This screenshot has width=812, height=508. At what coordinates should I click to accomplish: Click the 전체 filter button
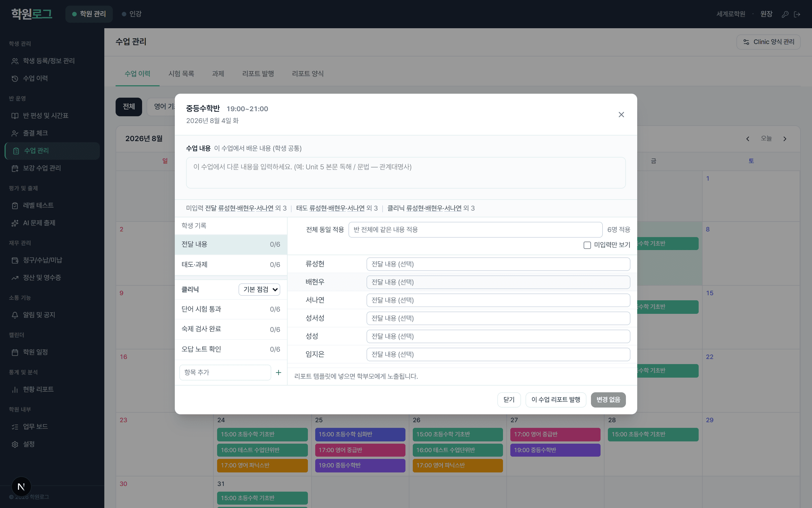coord(129,106)
